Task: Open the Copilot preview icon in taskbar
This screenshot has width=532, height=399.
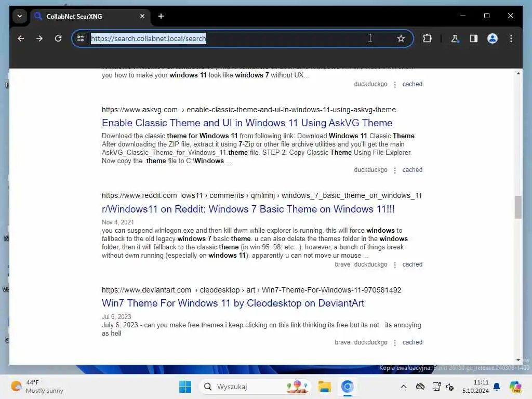Action: tap(515, 387)
